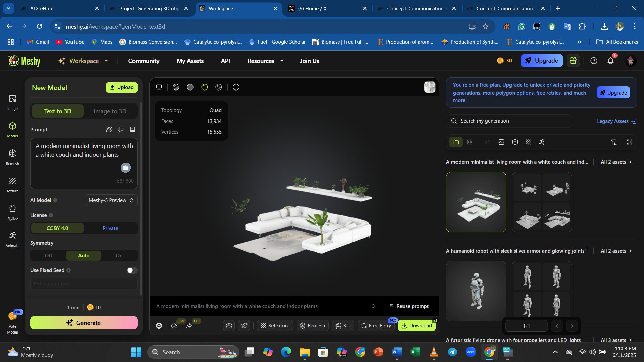Select the solid gray material render mode

pyautogui.click(x=190, y=87)
